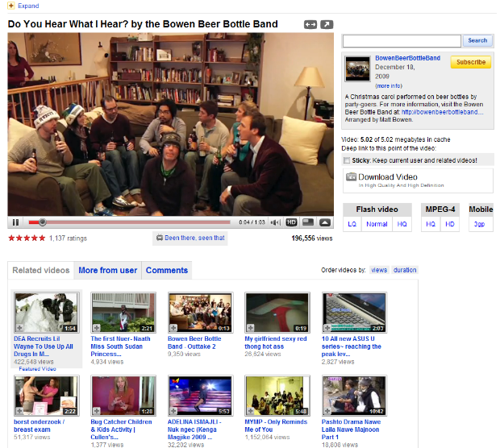This screenshot has height=448, width=500.
Task: Download Mobile 3gp format
Action: (479, 224)
